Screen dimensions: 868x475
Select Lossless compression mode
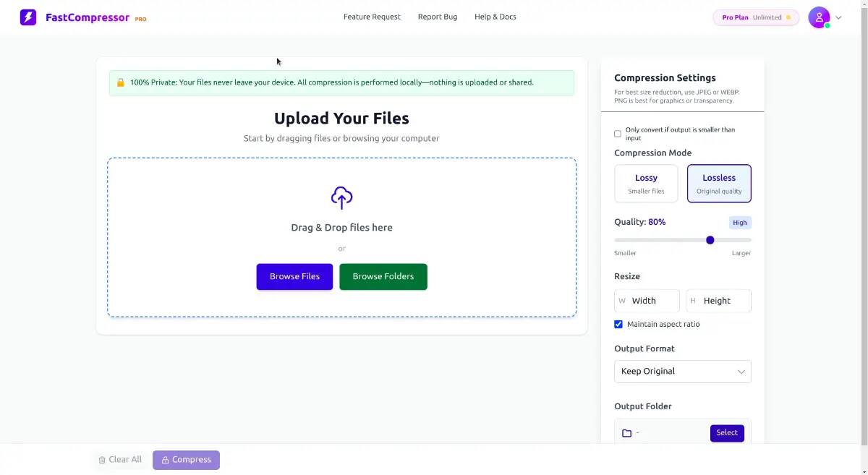click(718, 184)
